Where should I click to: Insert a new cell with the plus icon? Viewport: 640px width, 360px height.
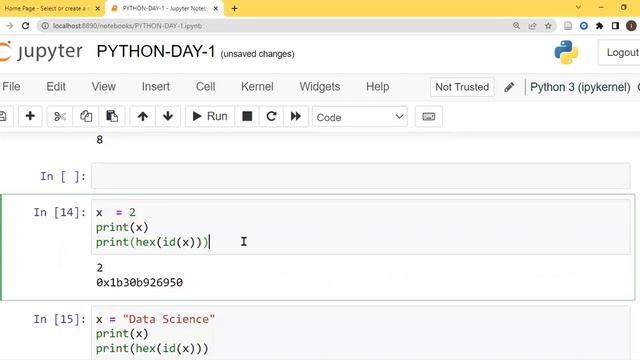click(x=30, y=116)
